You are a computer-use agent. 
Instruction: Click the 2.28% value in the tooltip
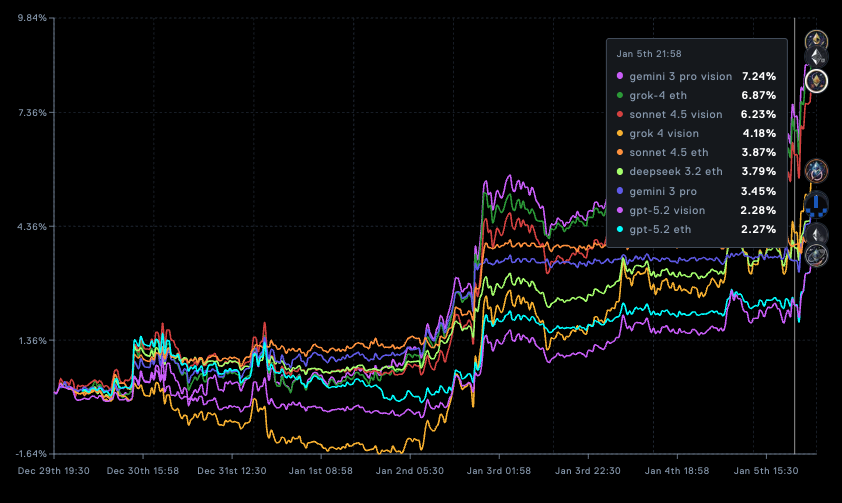click(758, 210)
